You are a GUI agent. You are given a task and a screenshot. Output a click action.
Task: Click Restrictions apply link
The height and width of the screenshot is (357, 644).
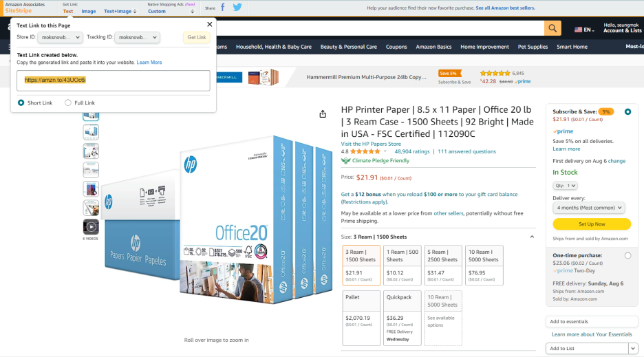364,202
